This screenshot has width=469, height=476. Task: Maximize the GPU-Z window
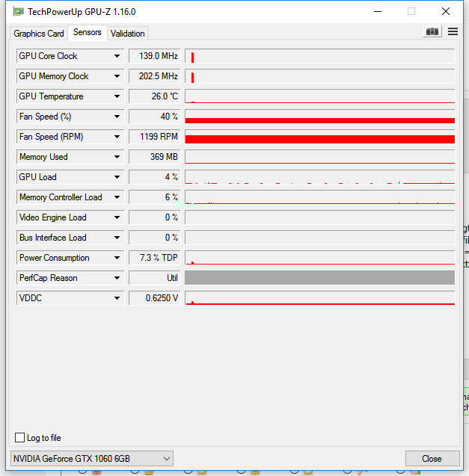[x=411, y=11]
